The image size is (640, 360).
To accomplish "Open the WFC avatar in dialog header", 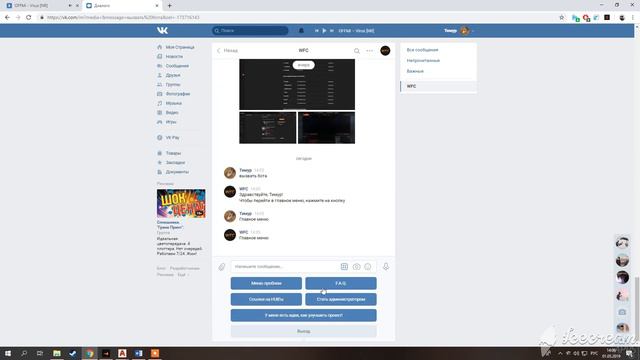I will point(385,51).
